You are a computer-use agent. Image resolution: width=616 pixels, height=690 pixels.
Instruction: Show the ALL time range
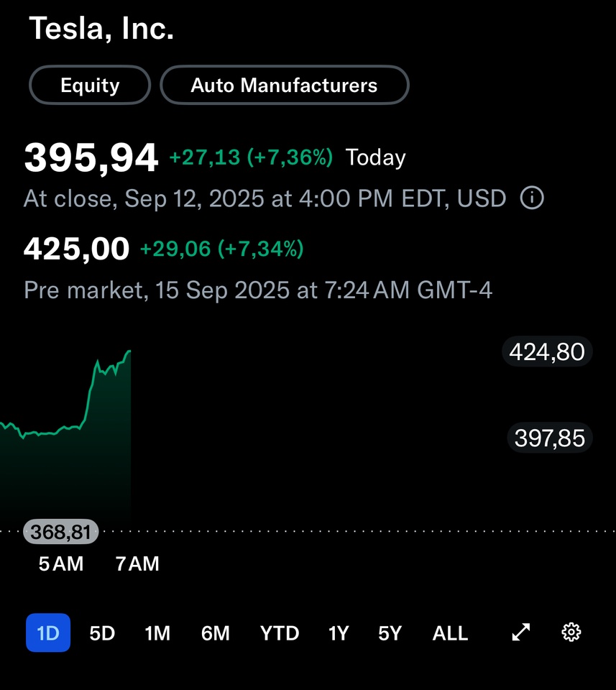coord(450,633)
